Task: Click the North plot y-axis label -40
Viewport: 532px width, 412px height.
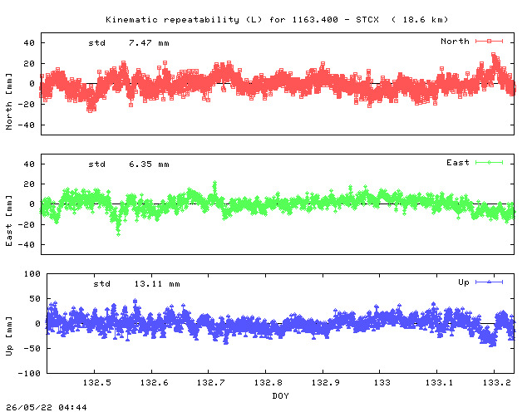Action: (x=26, y=125)
